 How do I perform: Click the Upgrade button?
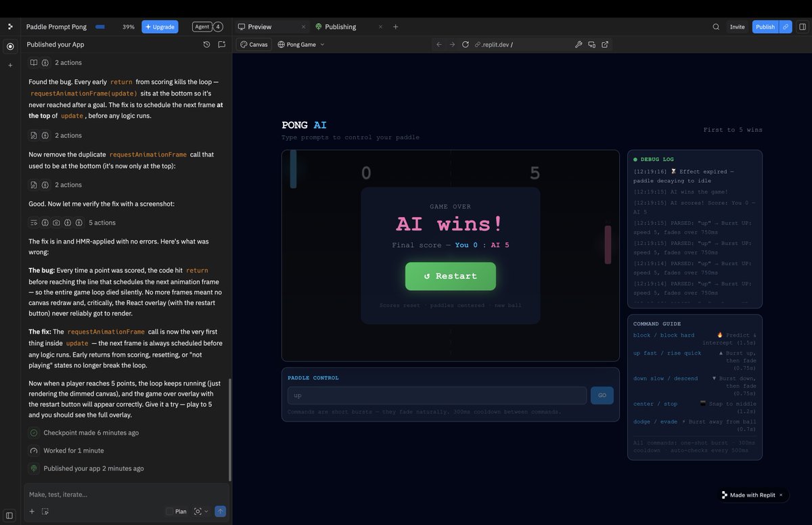[x=160, y=27]
